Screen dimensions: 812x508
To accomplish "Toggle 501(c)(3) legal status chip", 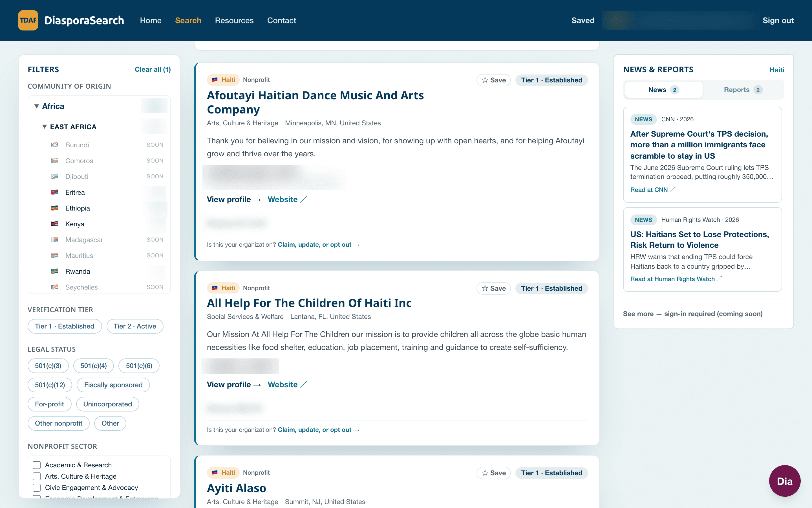I will coord(48,365).
